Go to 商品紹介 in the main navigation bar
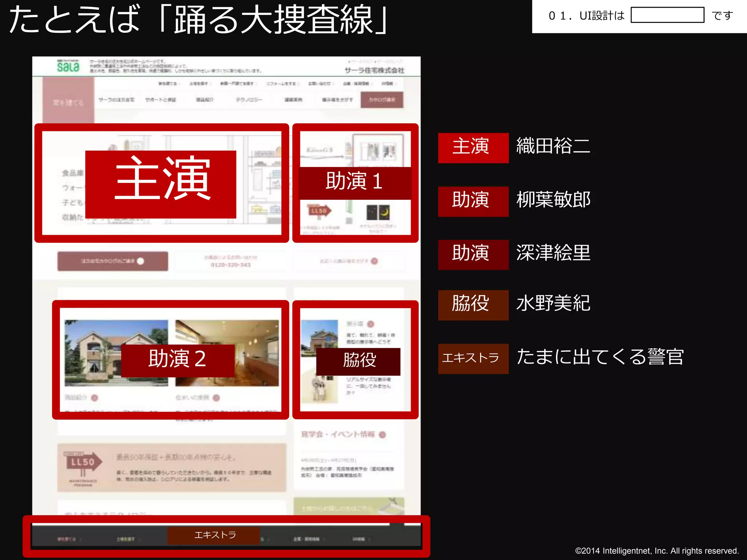This screenshot has width=747, height=560. pos(205,100)
